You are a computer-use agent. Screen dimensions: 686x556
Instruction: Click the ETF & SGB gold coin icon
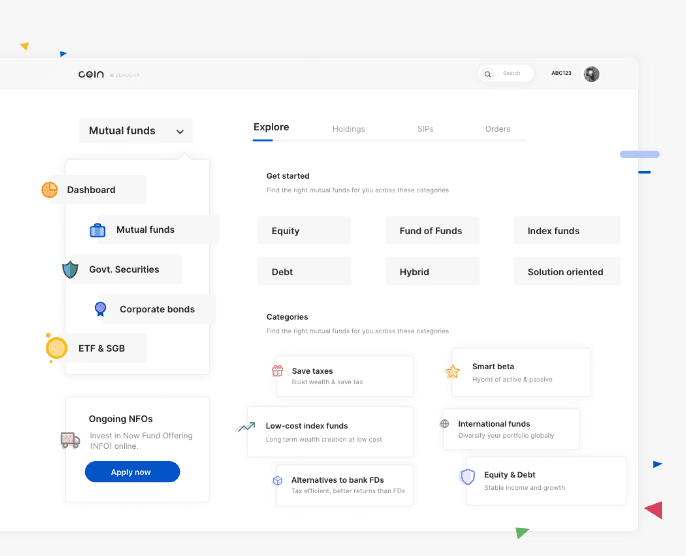tap(57, 348)
